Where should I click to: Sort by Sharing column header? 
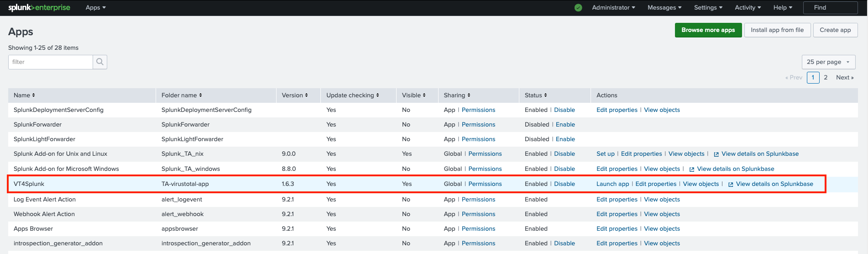pos(457,95)
